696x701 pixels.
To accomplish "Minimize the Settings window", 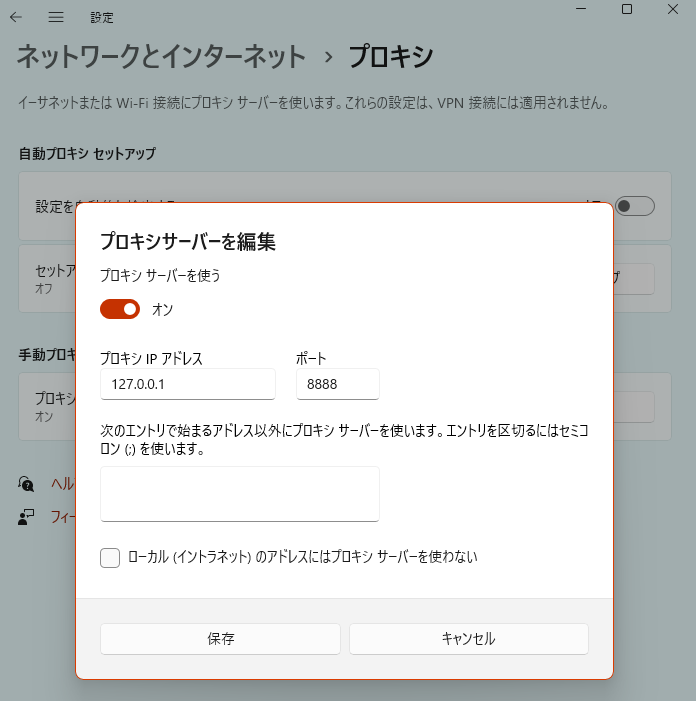I will (x=579, y=9).
